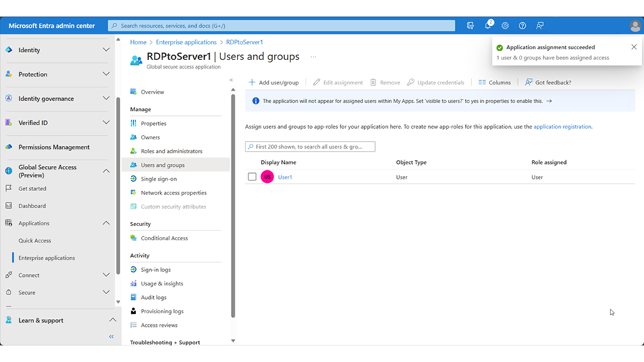Viewport: 644px width, 362px height.
Task: Click User1's pink US avatar
Action: click(267, 177)
